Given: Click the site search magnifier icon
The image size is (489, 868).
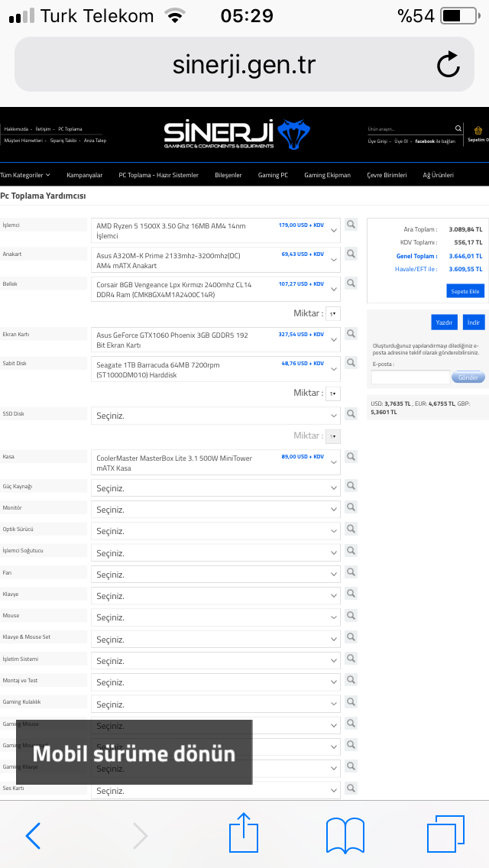Looking at the screenshot, I should coord(458,128).
